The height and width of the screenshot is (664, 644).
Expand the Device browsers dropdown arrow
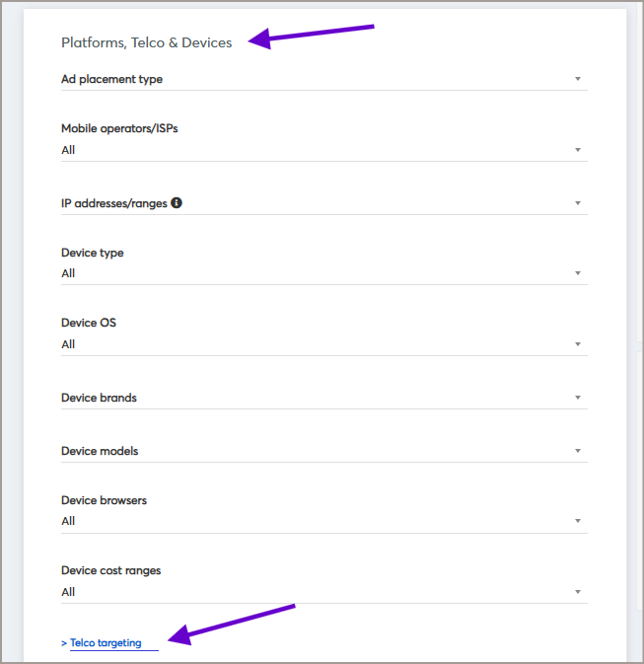click(578, 521)
